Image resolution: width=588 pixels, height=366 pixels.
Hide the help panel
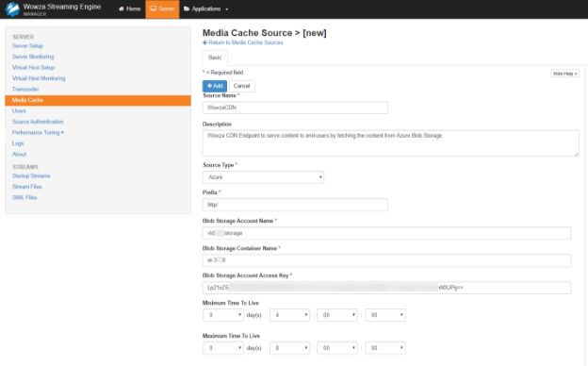564,74
